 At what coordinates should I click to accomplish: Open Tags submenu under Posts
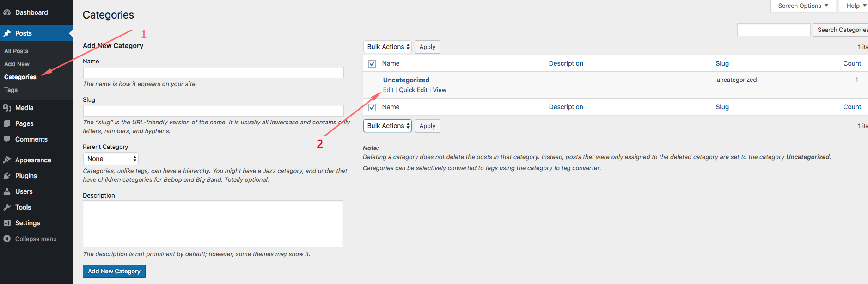click(11, 90)
